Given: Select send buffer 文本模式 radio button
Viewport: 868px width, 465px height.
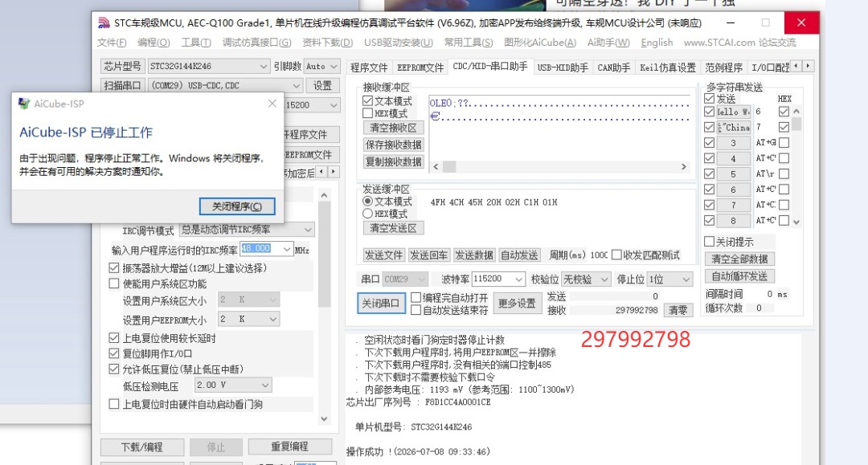Looking at the screenshot, I should (367, 202).
